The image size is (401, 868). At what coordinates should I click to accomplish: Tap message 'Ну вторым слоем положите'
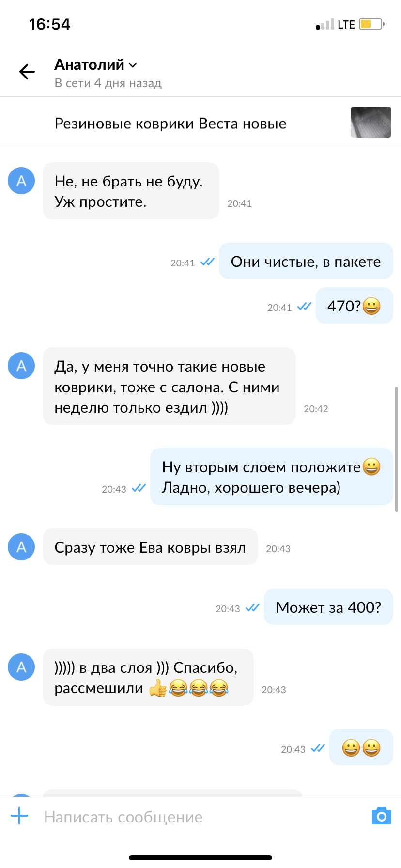[272, 477]
